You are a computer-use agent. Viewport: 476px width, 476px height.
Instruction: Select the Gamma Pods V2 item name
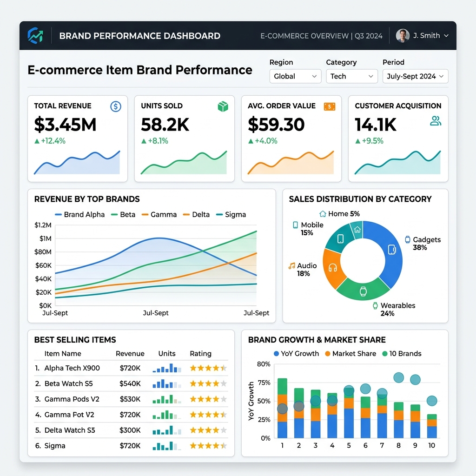click(72, 399)
